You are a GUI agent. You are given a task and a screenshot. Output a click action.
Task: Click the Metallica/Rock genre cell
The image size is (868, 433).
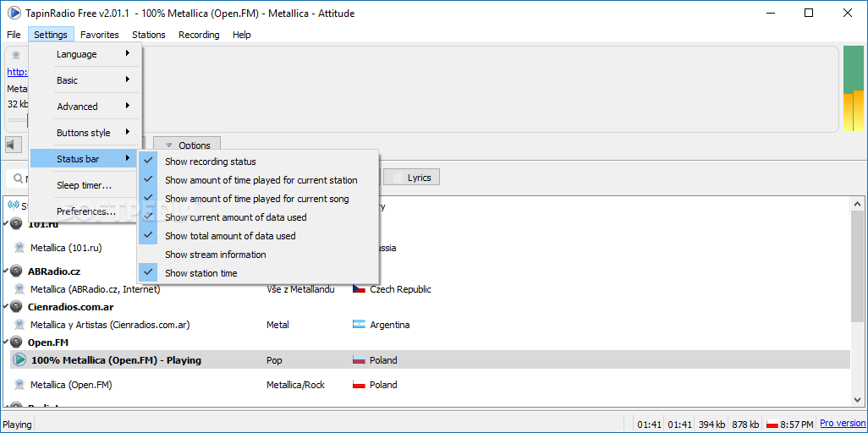[x=295, y=384]
